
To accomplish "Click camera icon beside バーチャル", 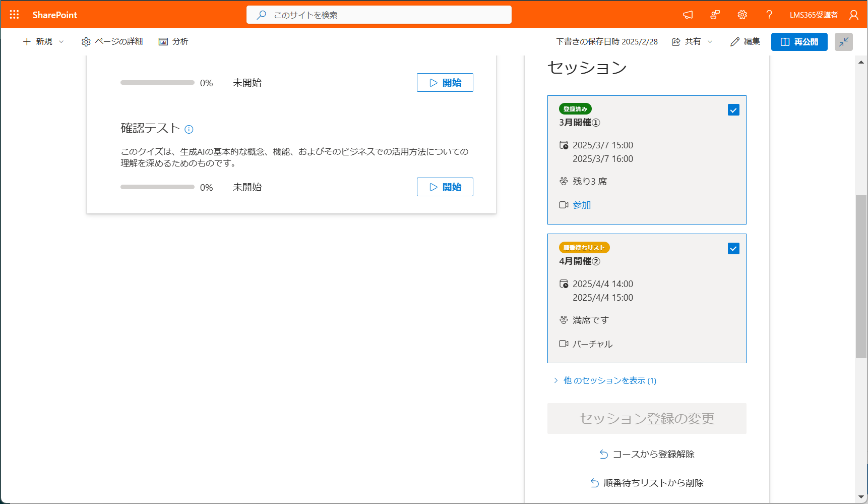I will 564,344.
